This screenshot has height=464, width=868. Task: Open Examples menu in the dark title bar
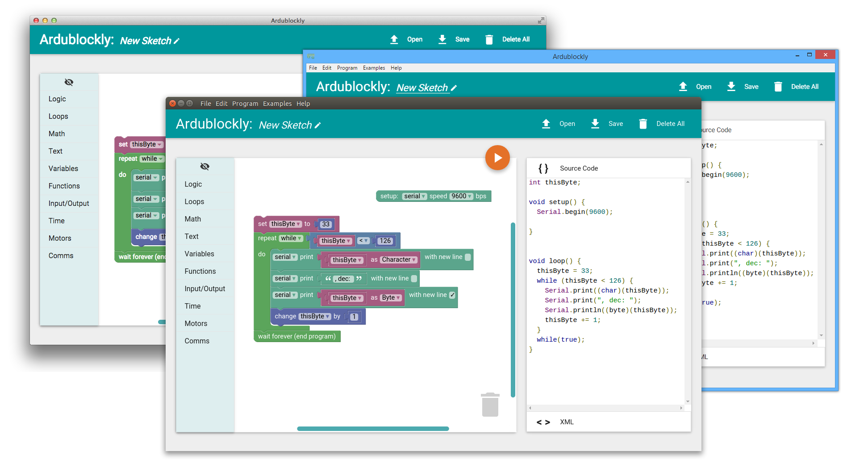click(277, 104)
